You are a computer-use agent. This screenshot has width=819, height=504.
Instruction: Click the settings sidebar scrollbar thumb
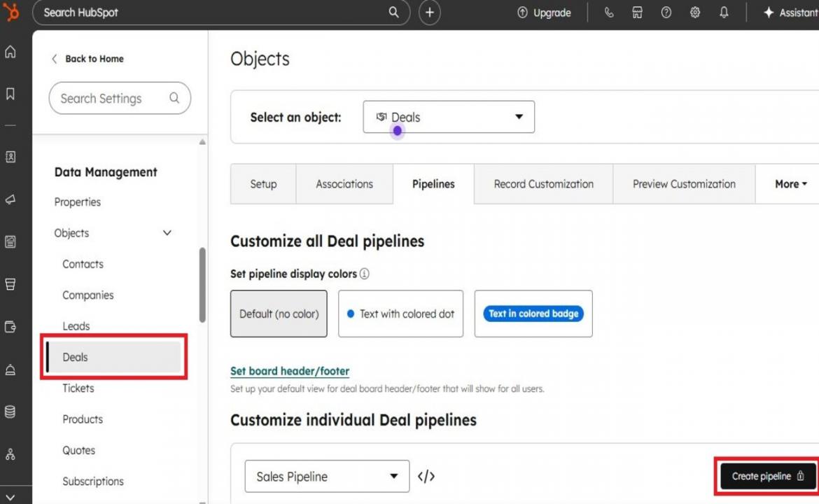coord(202,285)
